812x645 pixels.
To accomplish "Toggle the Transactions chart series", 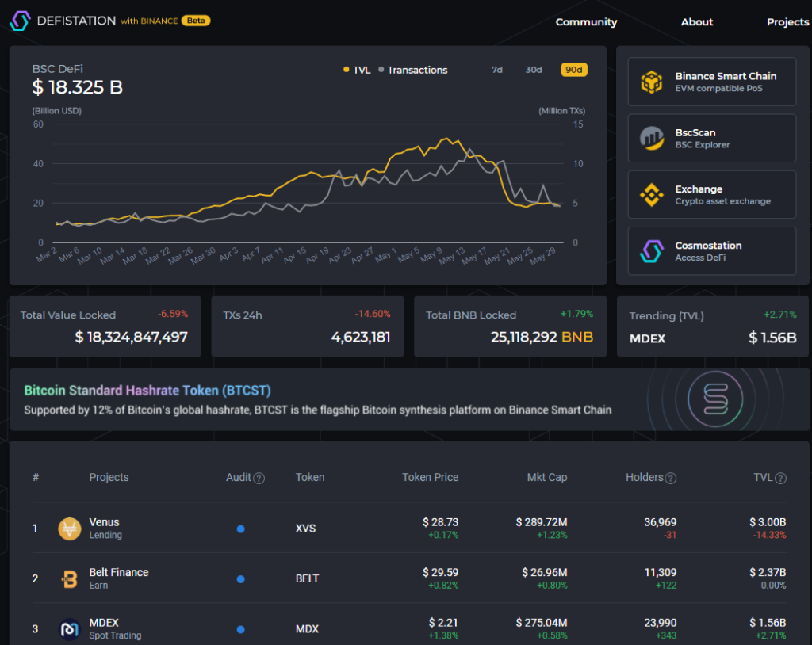I will 412,70.
